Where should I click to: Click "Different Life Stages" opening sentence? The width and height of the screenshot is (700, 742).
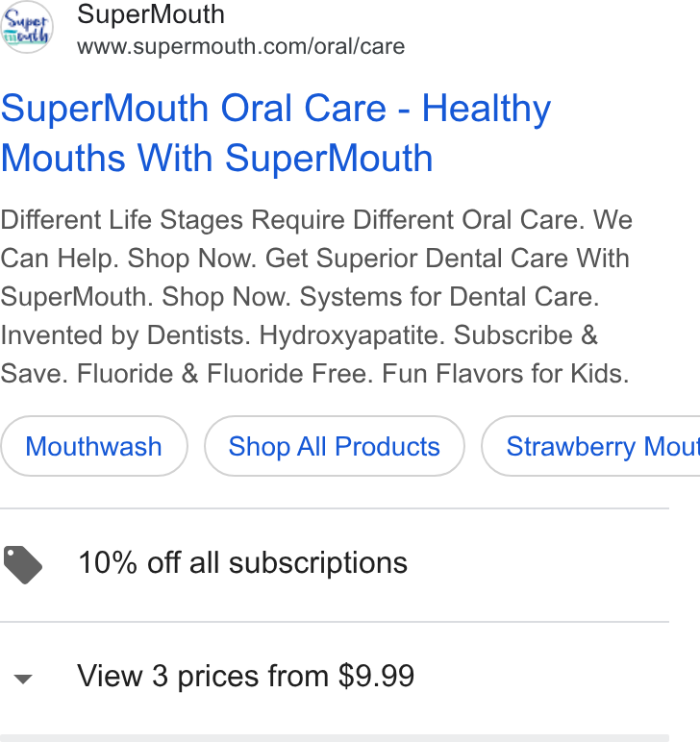[122, 220]
